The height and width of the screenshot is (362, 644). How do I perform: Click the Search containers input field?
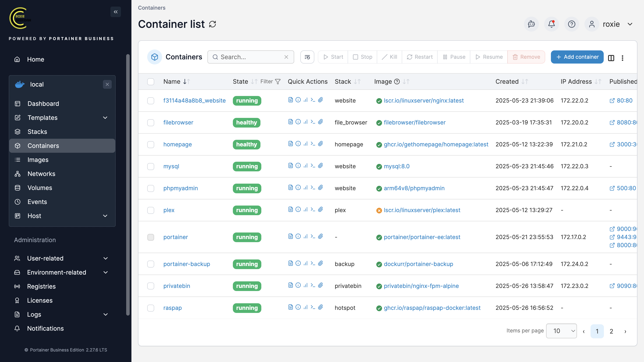[x=251, y=57]
